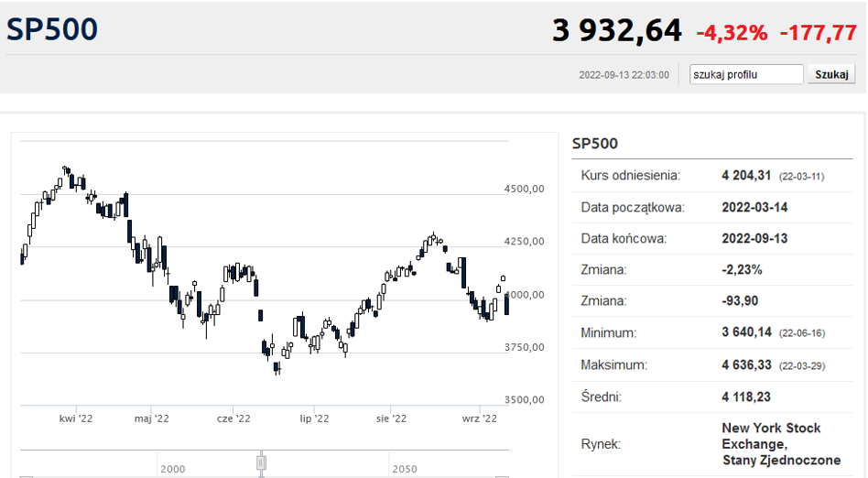The image size is (868, 478).
Task: Click the "lip '22" date axis label
Action: tap(314, 418)
